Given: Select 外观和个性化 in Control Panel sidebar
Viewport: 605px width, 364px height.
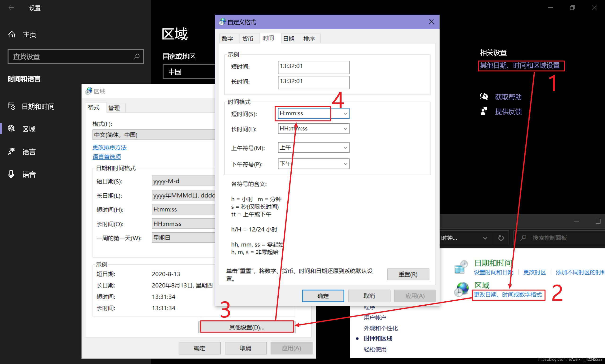Looking at the screenshot, I should [381, 328].
